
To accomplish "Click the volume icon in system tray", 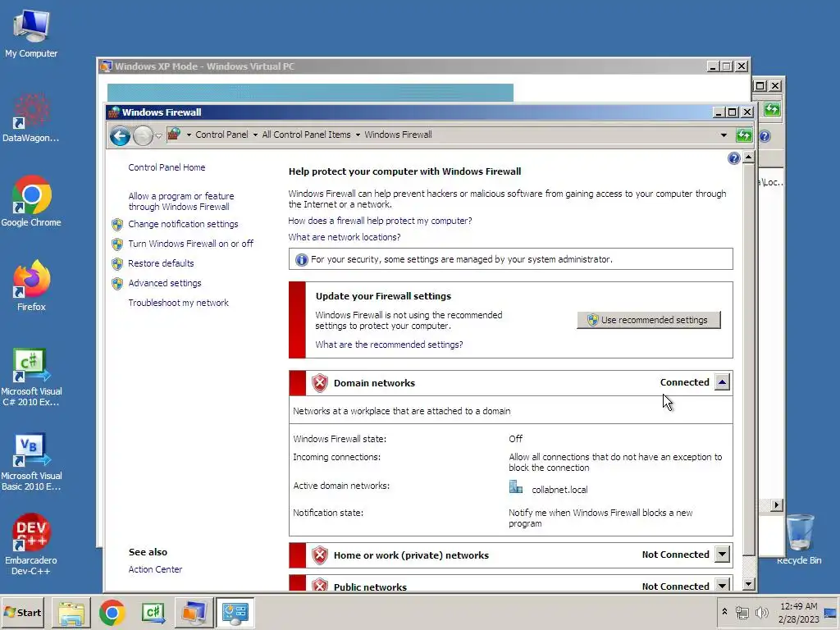I will click(761, 612).
